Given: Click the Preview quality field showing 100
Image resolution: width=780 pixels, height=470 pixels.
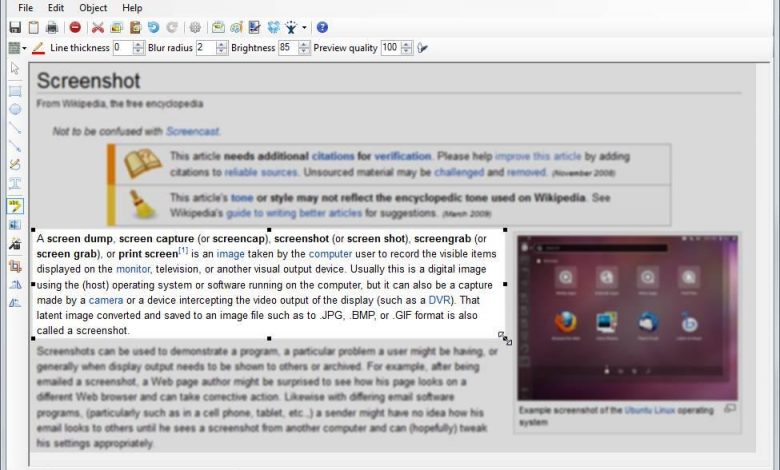Looking at the screenshot, I should tap(391, 48).
